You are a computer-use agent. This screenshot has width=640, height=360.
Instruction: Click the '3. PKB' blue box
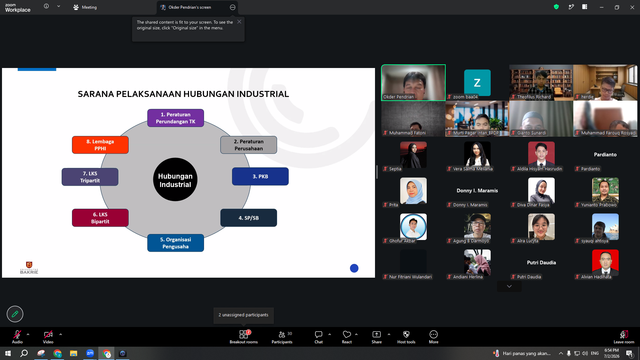[x=260, y=176]
